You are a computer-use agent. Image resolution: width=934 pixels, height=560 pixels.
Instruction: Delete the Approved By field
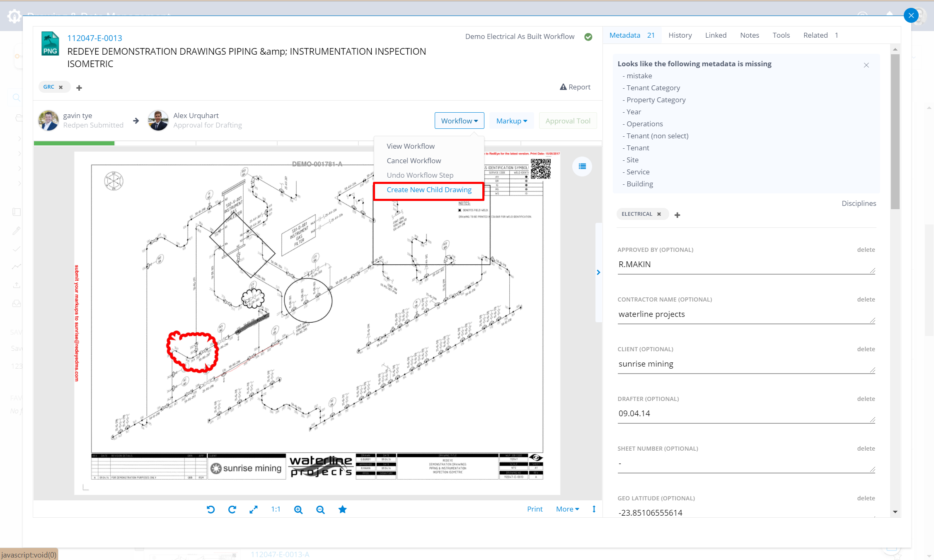click(x=866, y=250)
